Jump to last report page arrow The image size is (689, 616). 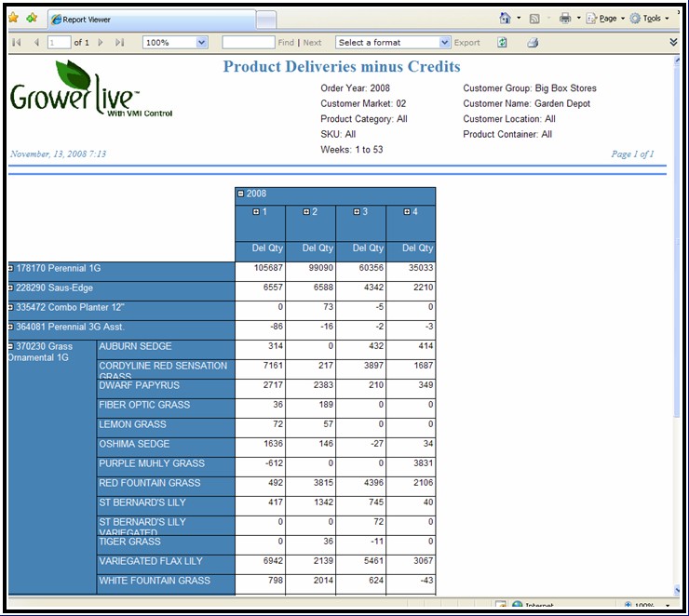119,42
